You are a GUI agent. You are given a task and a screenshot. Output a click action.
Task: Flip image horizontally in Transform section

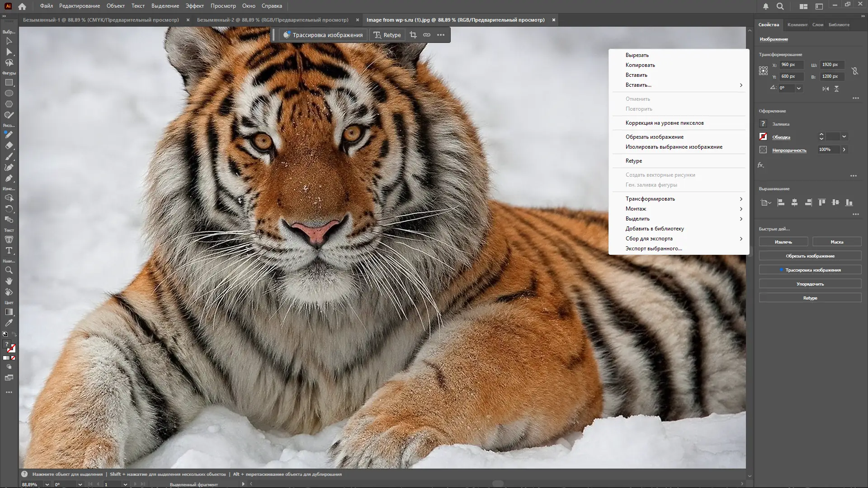pos(826,89)
